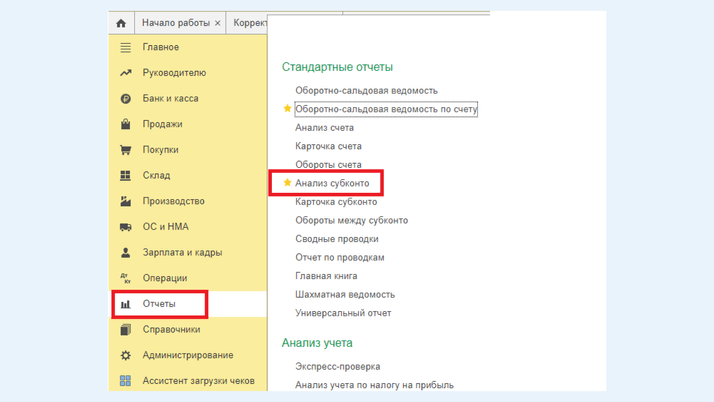Open the Главное section icon
This screenshot has height=402, width=714.
pos(126,47)
